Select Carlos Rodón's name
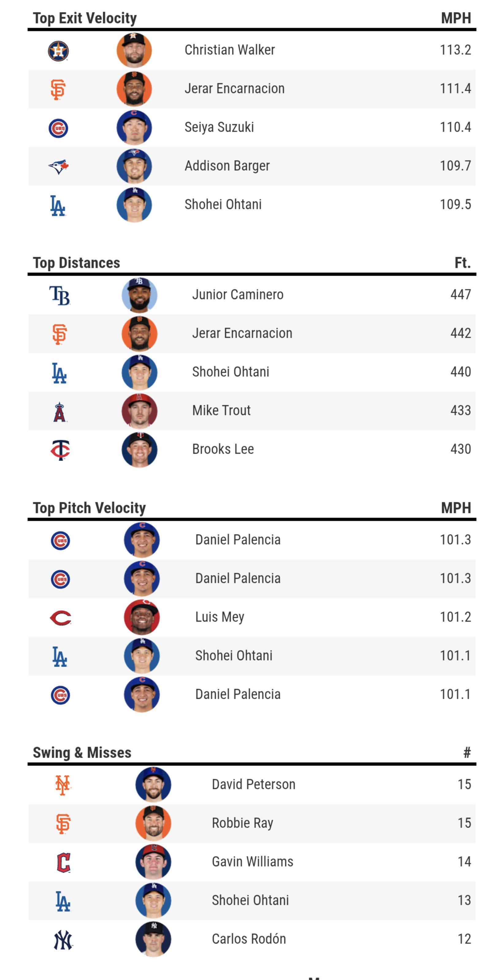Image resolution: width=504 pixels, height=980 pixels. pyautogui.click(x=249, y=939)
